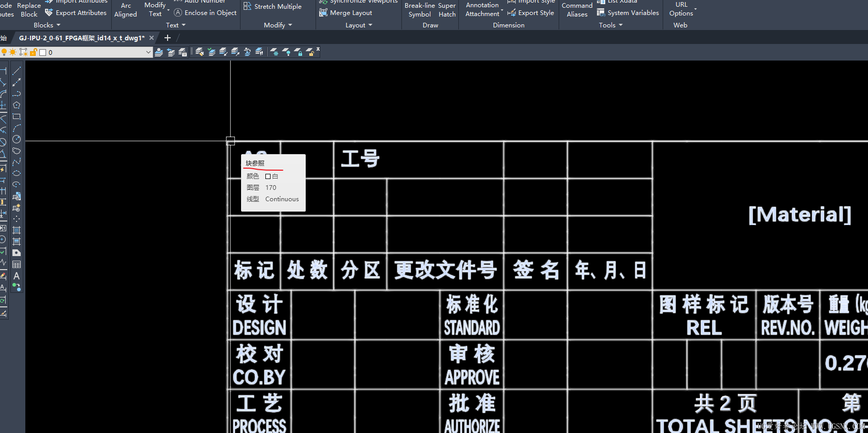Close the GJ-IPU-2_0-61 drawing tab
Screen dimensions: 868x433
point(152,38)
